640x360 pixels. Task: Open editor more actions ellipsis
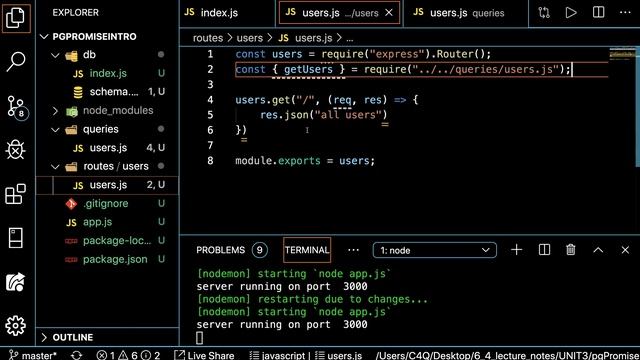(x=625, y=13)
